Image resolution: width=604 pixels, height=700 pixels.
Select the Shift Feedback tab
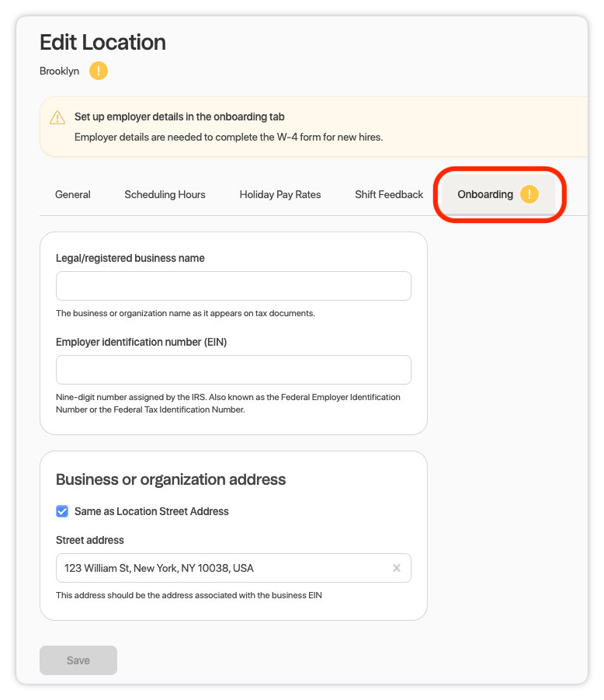pyautogui.click(x=389, y=194)
